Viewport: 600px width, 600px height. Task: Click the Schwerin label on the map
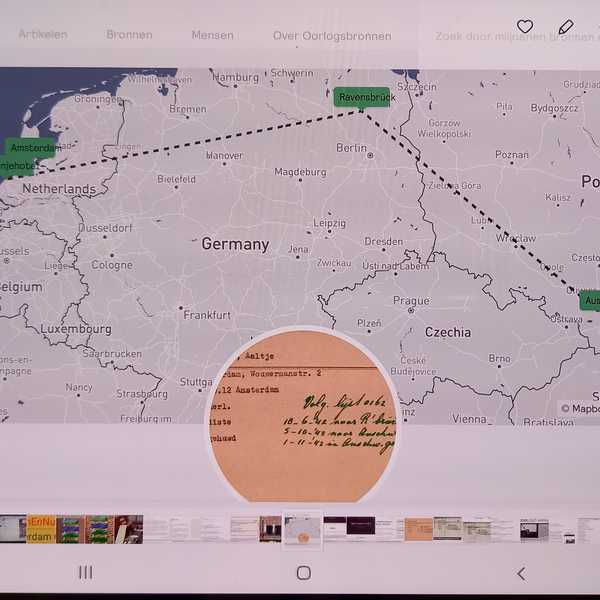point(292,73)
